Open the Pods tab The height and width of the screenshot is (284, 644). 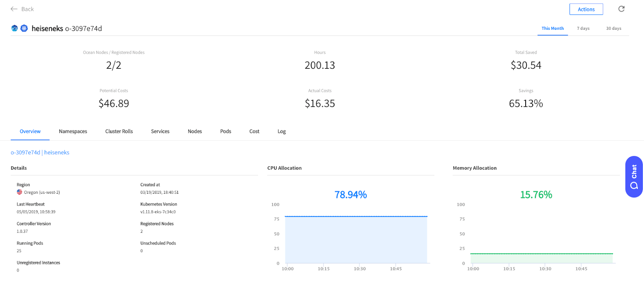225,131
